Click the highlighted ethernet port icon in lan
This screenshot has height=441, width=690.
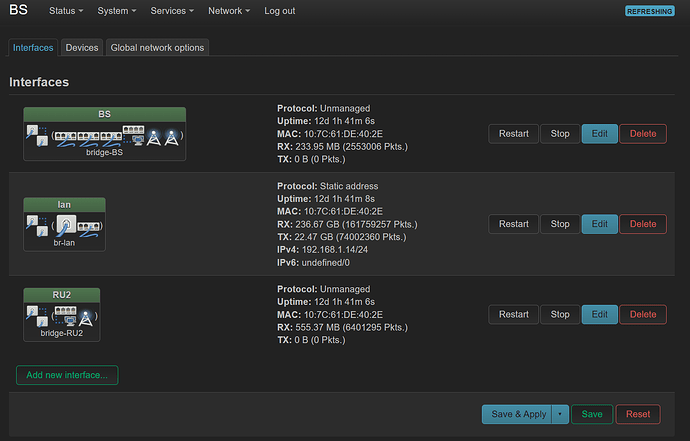pos(65,226)
